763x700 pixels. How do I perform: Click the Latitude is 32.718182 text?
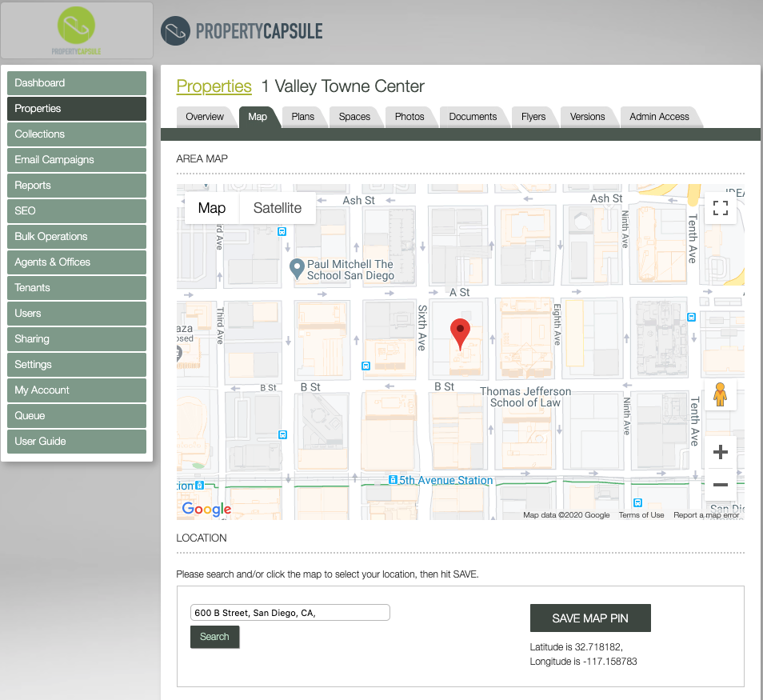pos(576,647)
